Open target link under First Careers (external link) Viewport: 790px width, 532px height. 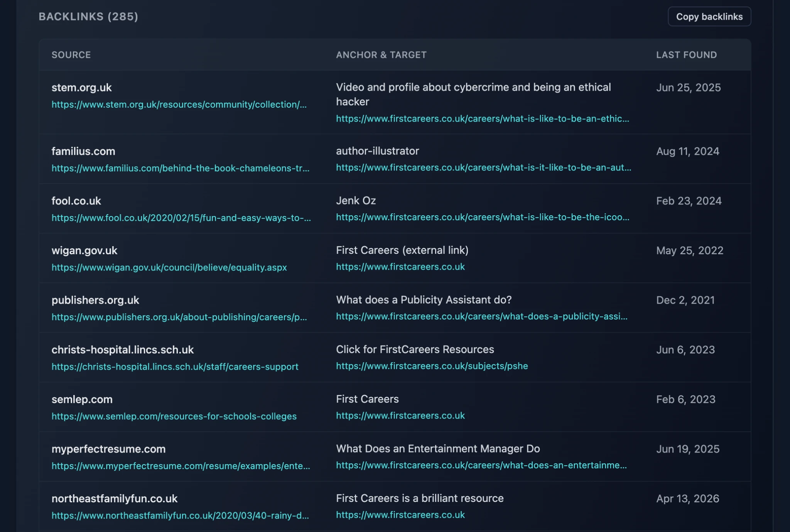pos(400,267)
